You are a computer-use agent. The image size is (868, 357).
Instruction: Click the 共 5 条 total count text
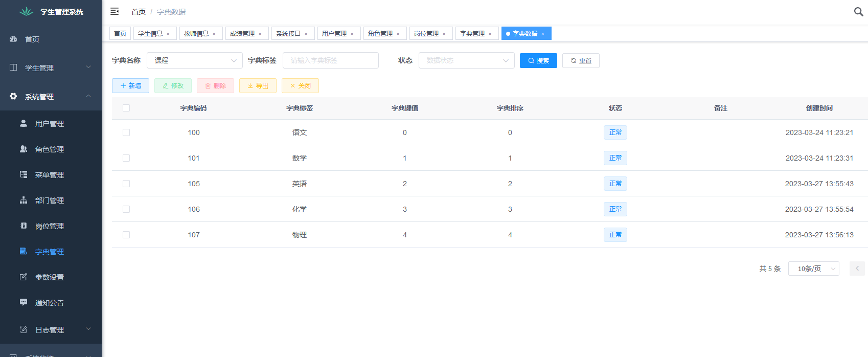pos(770,269)
